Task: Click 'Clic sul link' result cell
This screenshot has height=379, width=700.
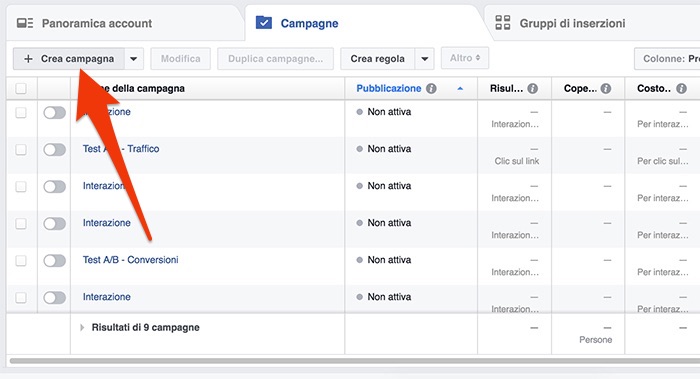Action: (517, 161)
